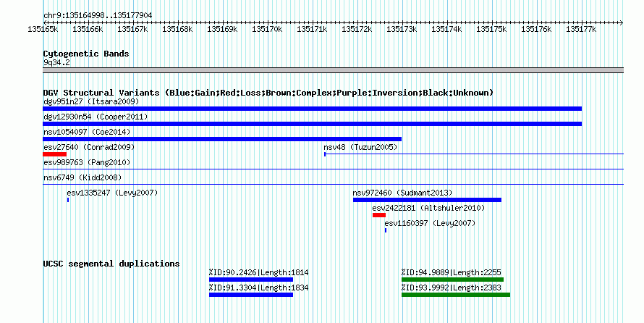644x323 pixels.
Task: Click the nsv6749 (Kidd2008) variant line
Action: pyautogui.click(x=333, y=184)
